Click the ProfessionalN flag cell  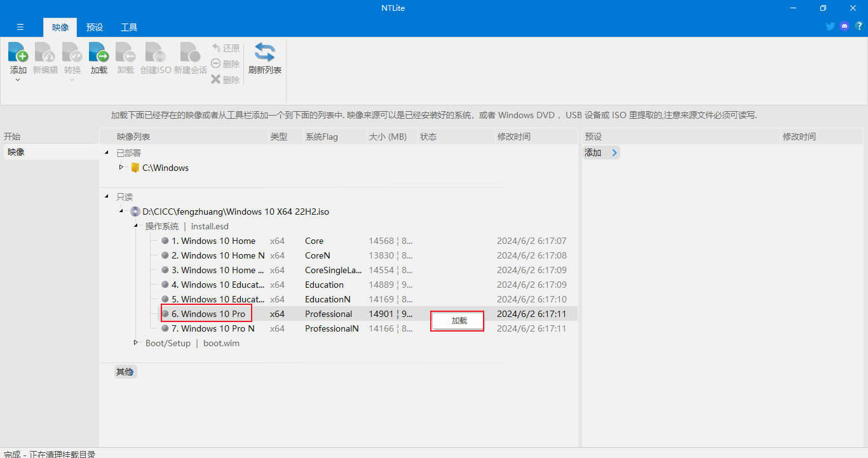pyautogui.click(x=332, y=328)
